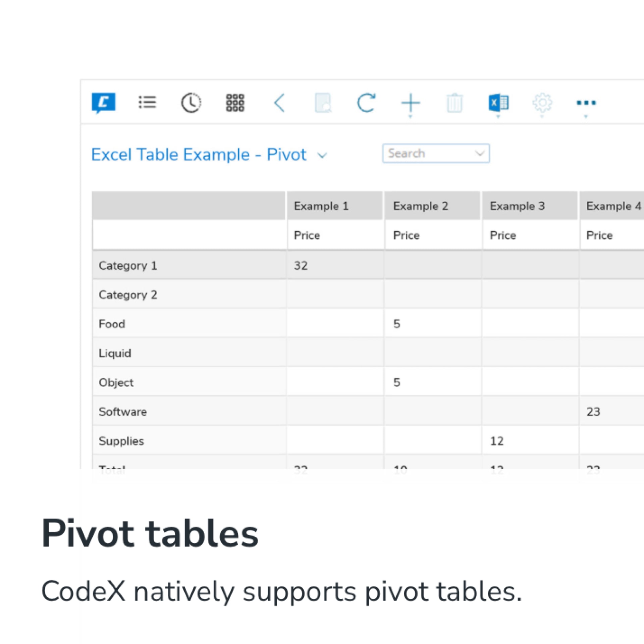Open the three-dots more menu
644x644 pixels.
pos(586,102)
